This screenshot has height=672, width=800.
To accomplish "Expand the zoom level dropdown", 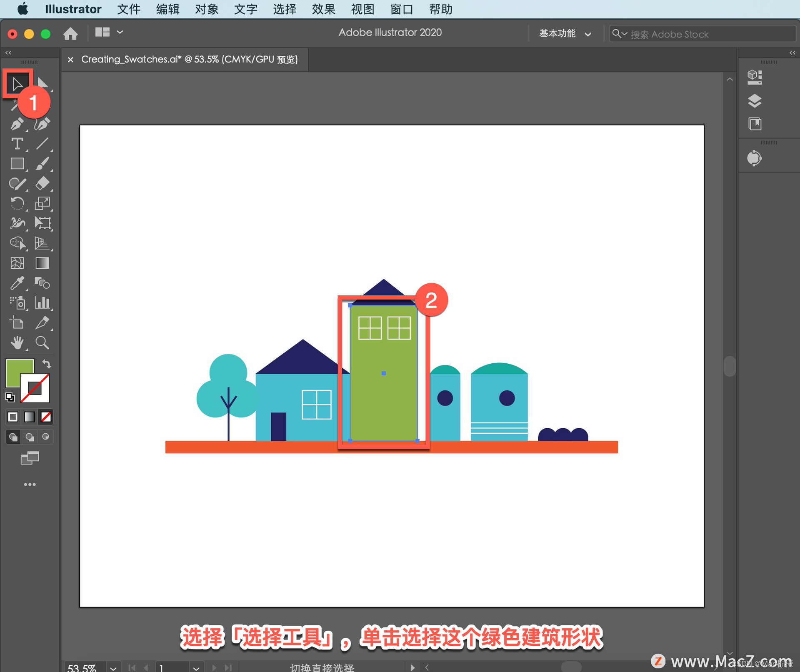I will click(113, 668).
